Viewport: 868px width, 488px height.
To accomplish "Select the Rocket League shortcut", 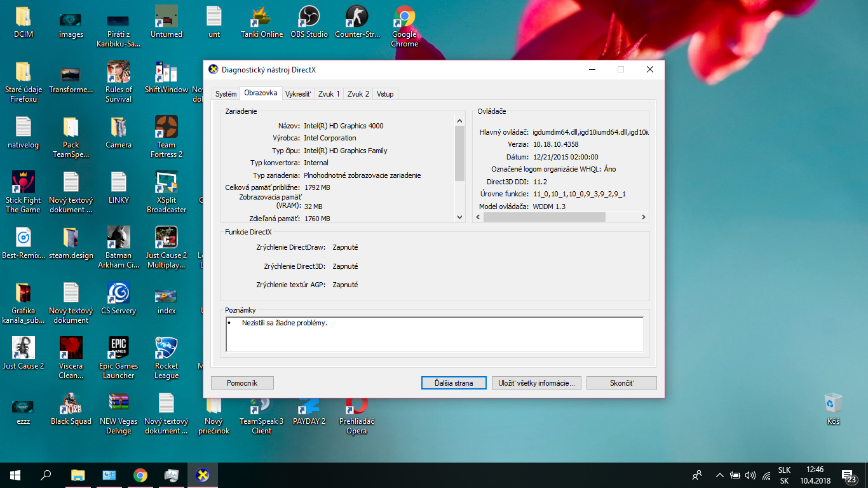I will [x=166, y=358].
